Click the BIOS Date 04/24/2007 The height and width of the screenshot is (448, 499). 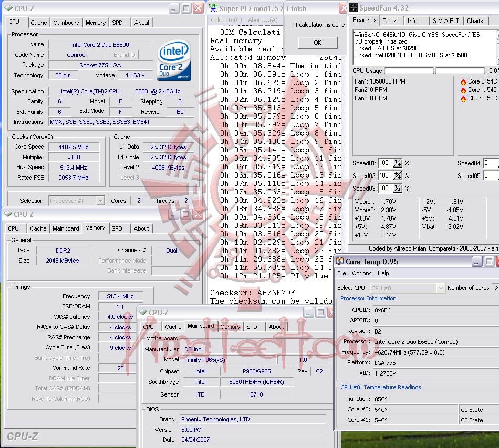[253, 440]
